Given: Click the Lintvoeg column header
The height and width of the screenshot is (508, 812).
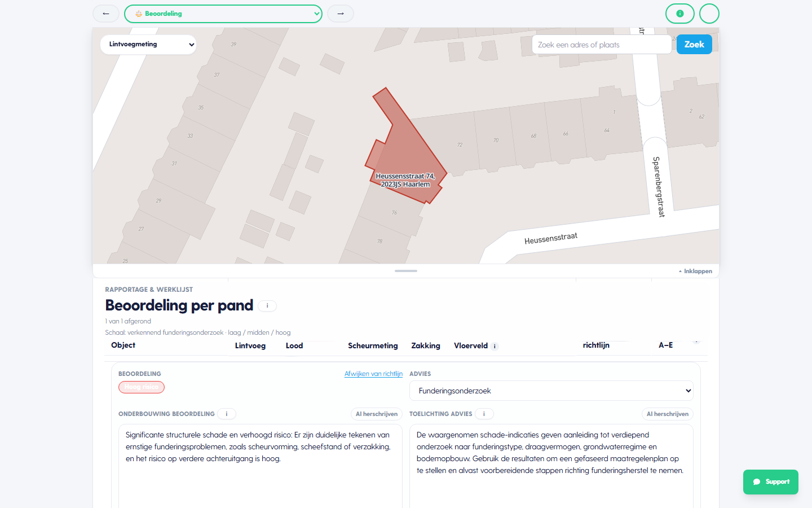Looking at the screenshot, I should point(250,346).
